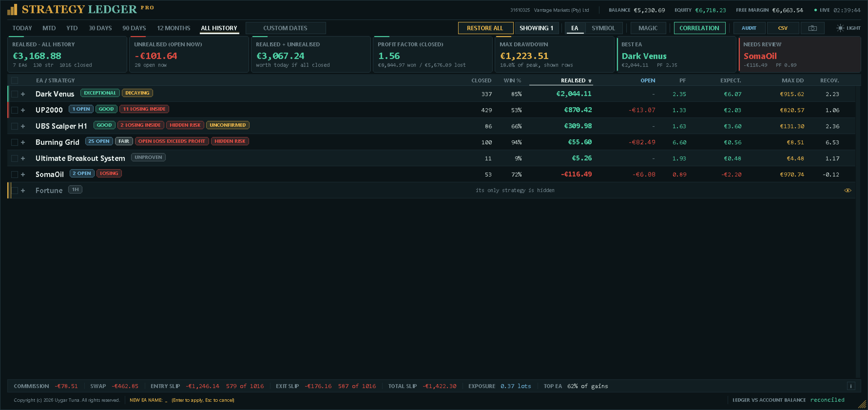The image size is (868, 410).
Task: Open the info icon in footer bar
Action: 851,386
